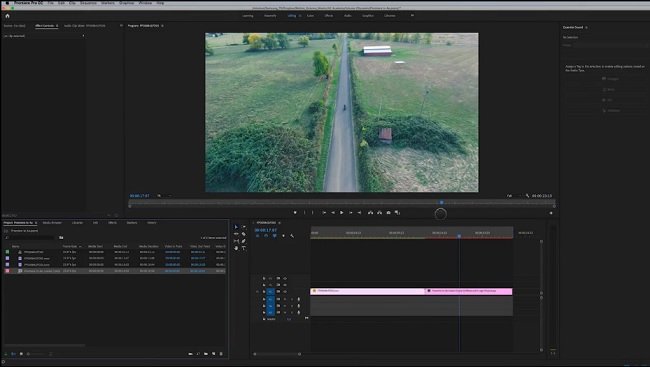Click the Lift button in Program monitor

(x=370, y=213)
